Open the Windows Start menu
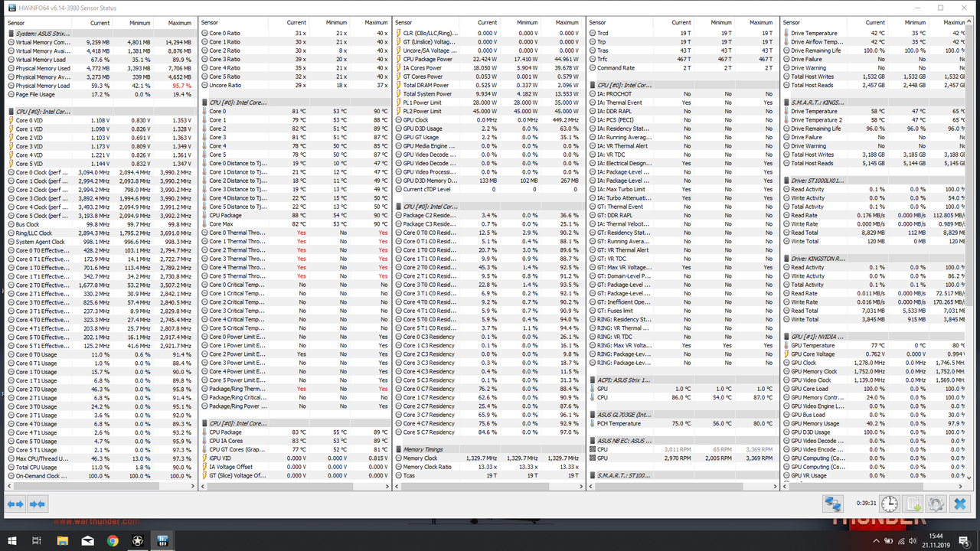 [x=13, y=540]
